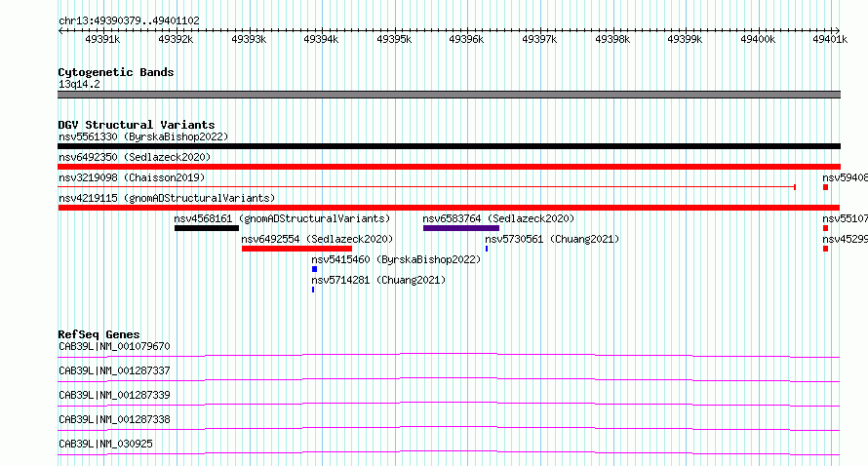868x466 pixels.
Task: Click the magenta line of NM_030925
Action: pyautogui.click(x=449, y=452)
